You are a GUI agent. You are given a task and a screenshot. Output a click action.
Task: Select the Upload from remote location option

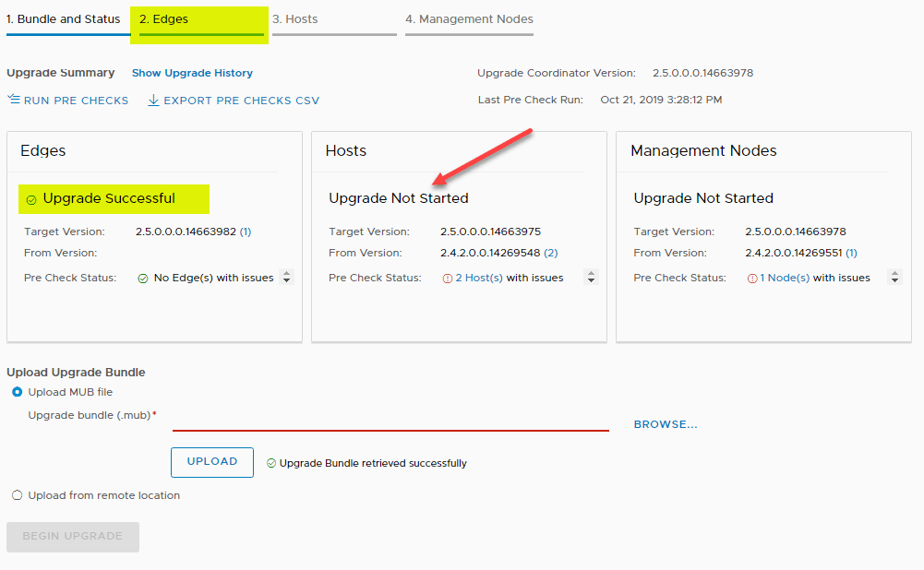point(17,495)
